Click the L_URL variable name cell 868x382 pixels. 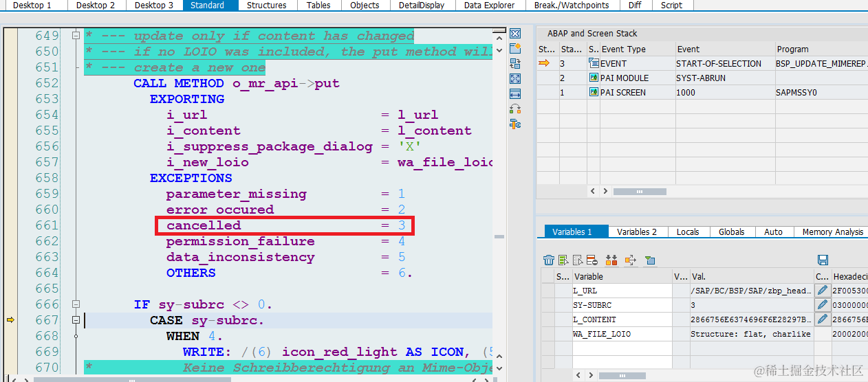622,291
